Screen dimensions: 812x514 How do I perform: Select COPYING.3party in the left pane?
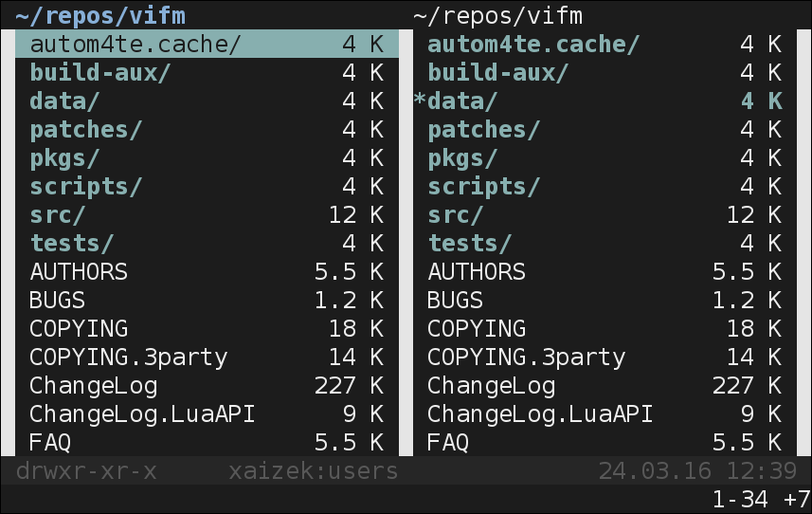tap(208, 357)
